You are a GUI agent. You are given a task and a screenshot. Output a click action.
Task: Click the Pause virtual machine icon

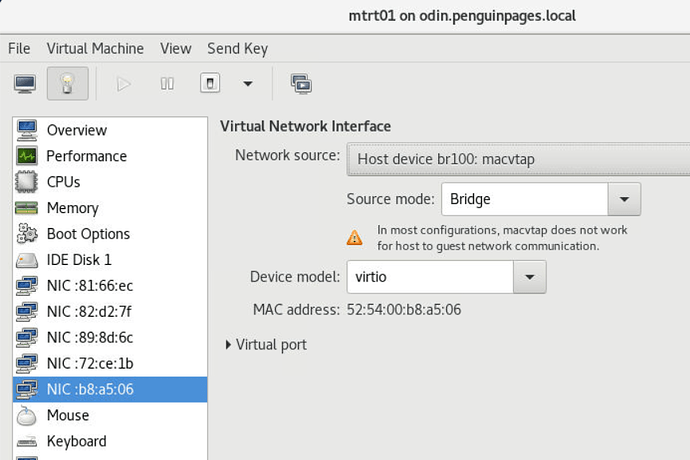(x=167, y=84)
